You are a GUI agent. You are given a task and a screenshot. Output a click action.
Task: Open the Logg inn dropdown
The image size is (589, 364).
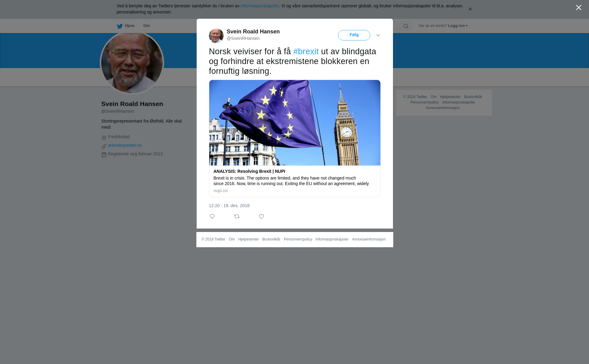[x=458, y=26]
